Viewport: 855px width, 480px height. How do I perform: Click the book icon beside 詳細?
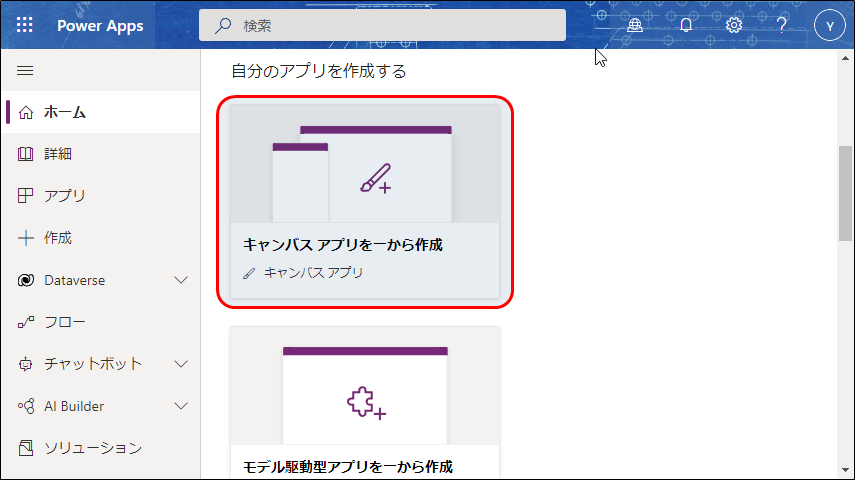(26, 154)
